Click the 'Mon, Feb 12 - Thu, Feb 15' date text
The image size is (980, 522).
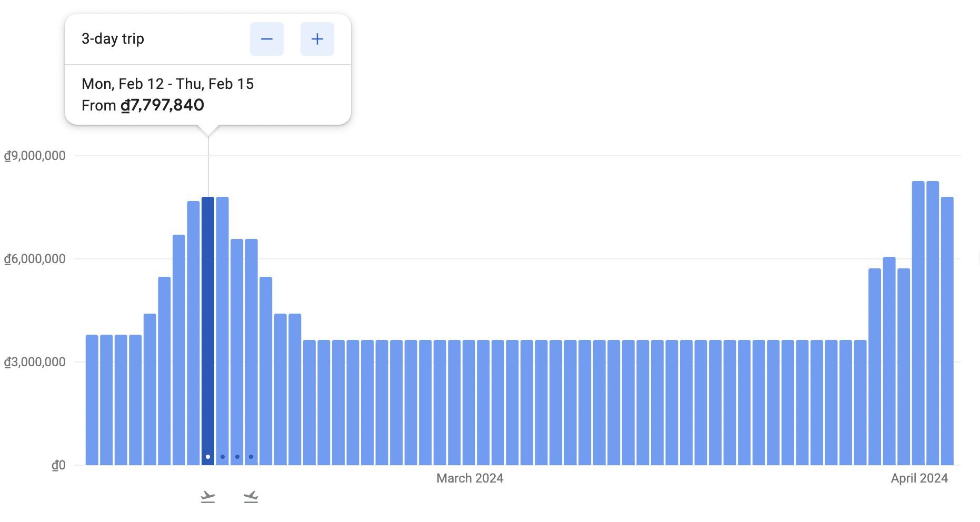(168, 84)
